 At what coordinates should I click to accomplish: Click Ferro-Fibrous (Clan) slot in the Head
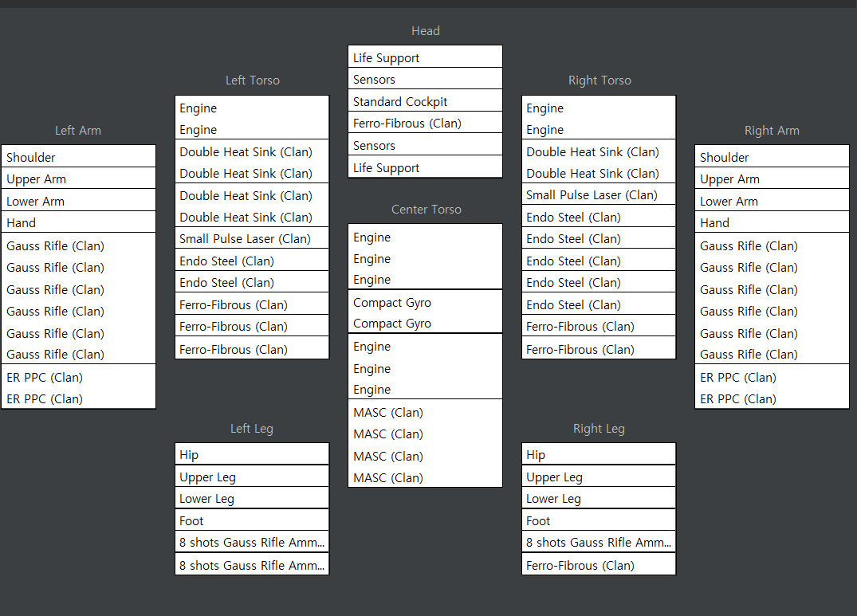pos(425,123)
